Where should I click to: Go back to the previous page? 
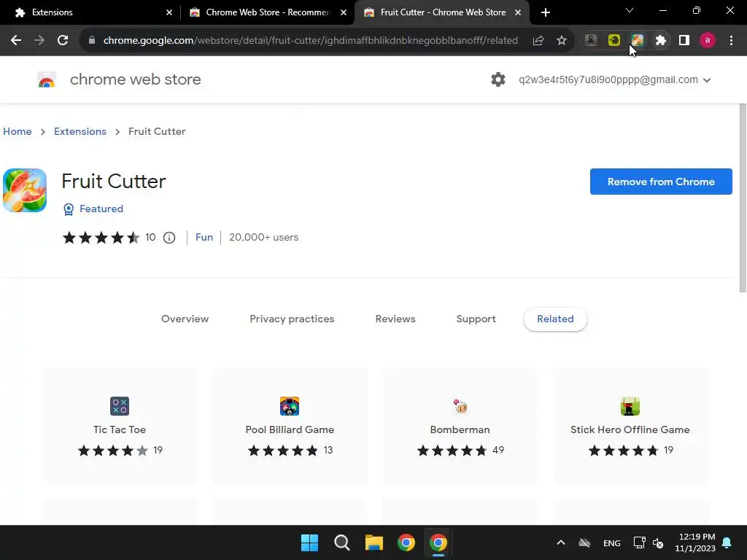point(16,41)
